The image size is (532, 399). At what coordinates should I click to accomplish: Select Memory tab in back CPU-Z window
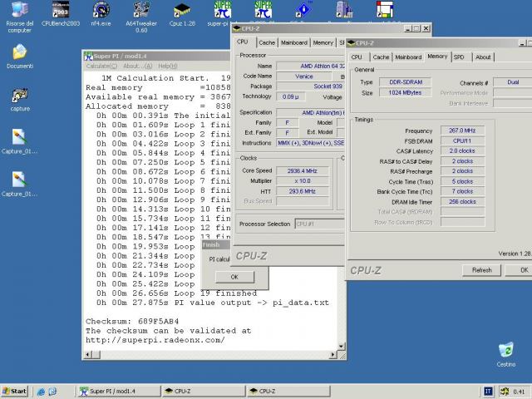point(323,42)
